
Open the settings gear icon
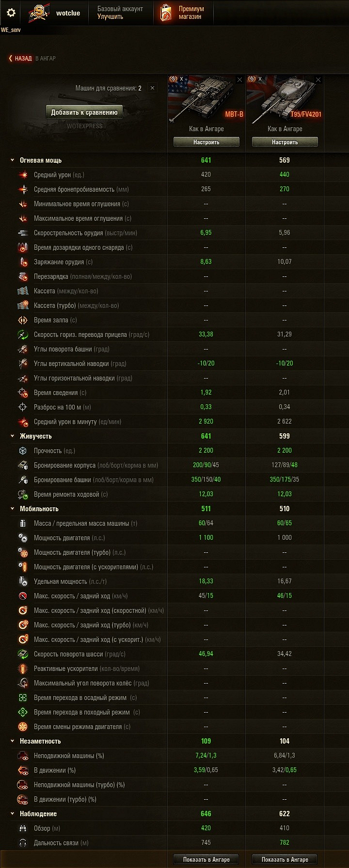10,13
